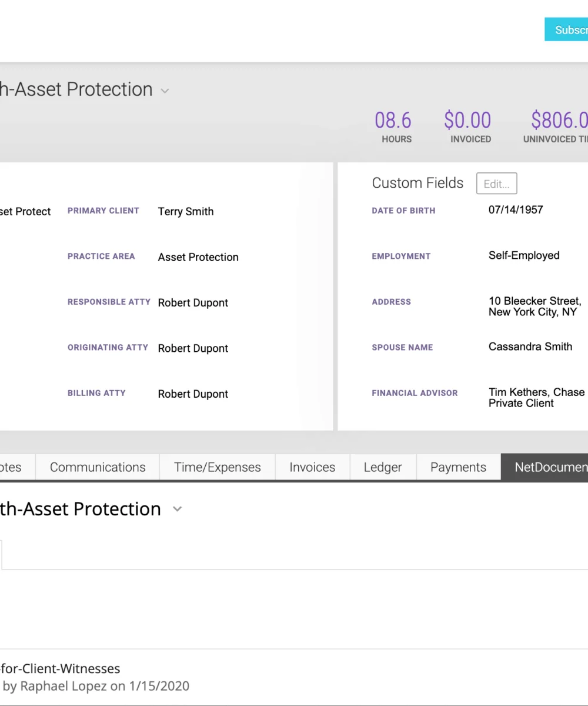The width and height of the screenshot is (588, 706).
Task: Click responsible attorney Robert Dupont
Action: click(193, 303)
